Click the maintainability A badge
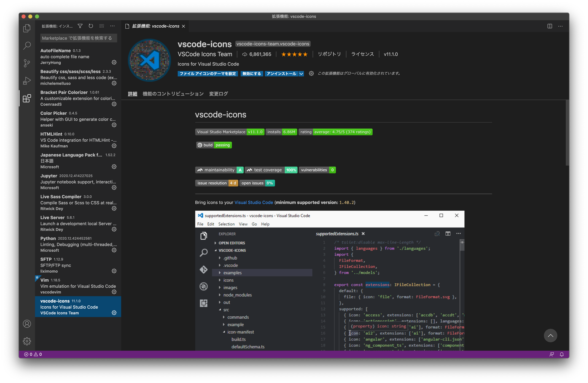 point(219,170)
